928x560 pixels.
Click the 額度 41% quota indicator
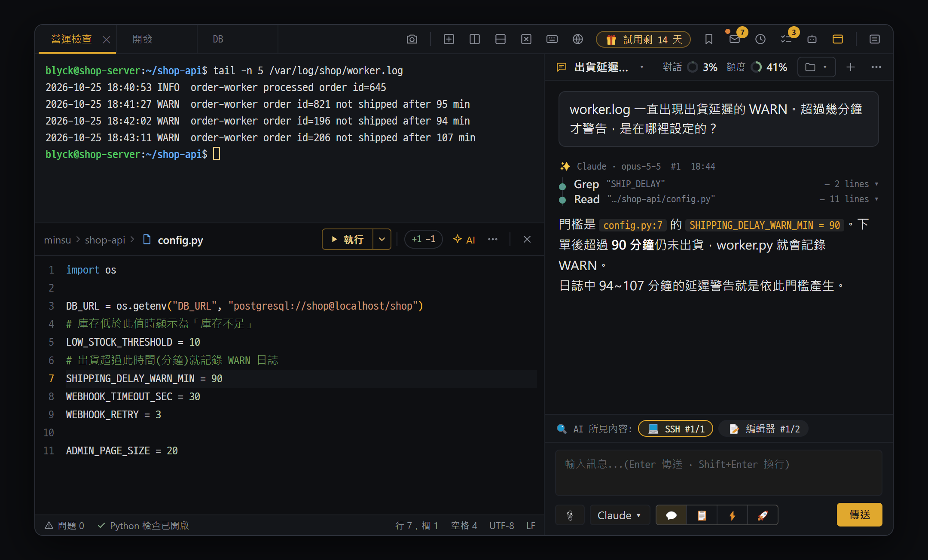click(757, 67)
